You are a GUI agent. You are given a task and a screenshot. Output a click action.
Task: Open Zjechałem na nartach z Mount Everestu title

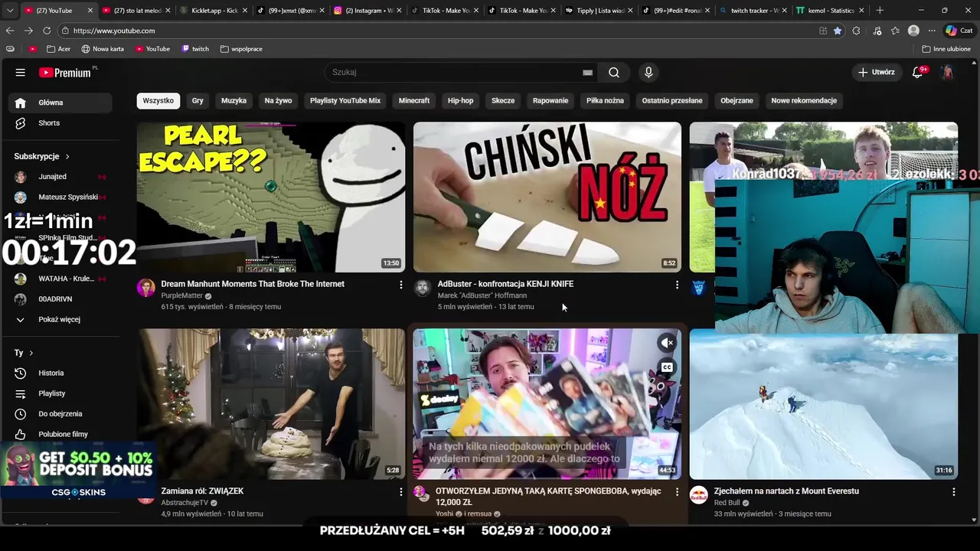[786, 491]
